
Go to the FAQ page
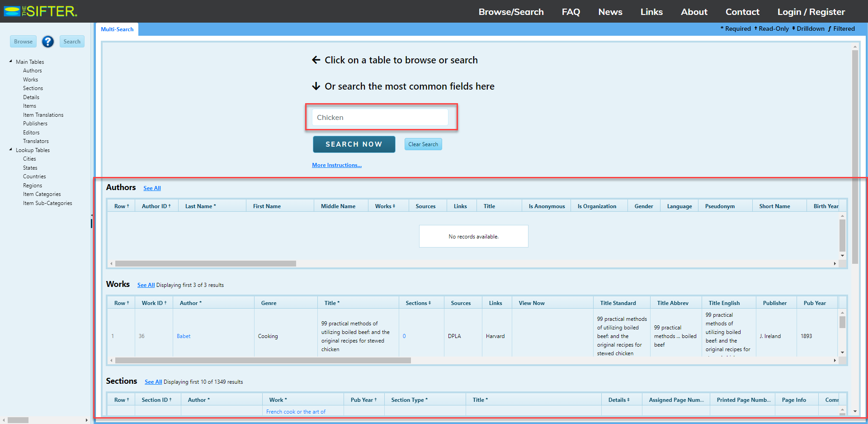pos(571,12)
